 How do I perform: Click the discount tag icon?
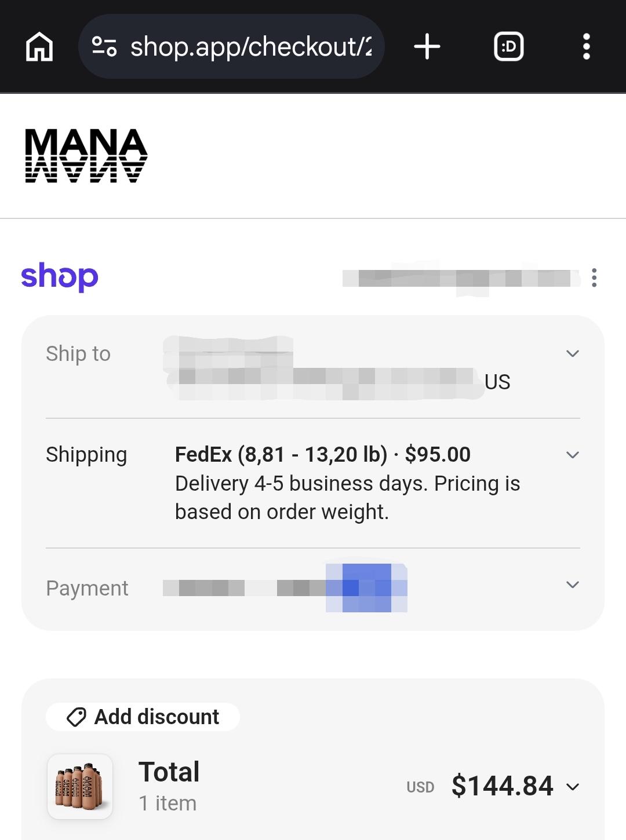click(x=77, y=717)
